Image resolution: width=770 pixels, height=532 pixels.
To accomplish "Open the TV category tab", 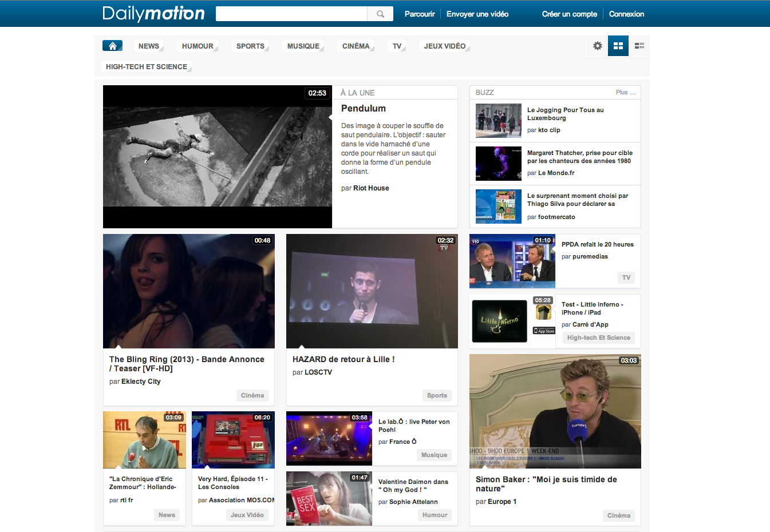I will pyautogui.click(x=397, y=46).
